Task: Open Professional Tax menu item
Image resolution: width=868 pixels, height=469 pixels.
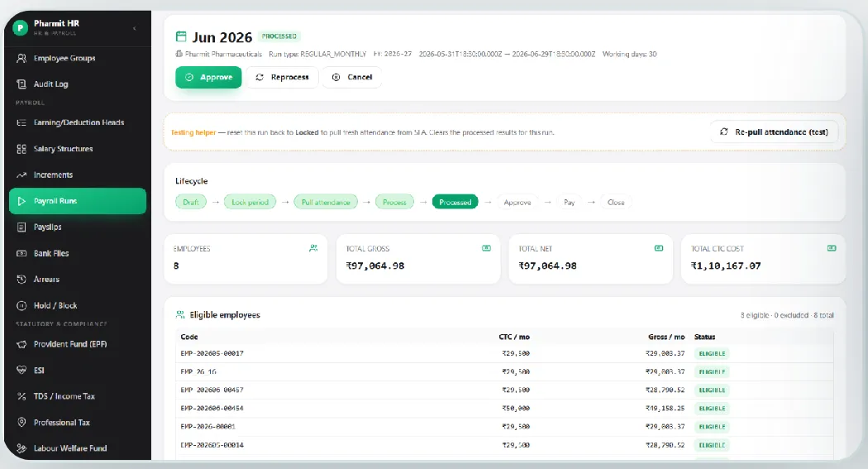Action: (x=78, y=423)
